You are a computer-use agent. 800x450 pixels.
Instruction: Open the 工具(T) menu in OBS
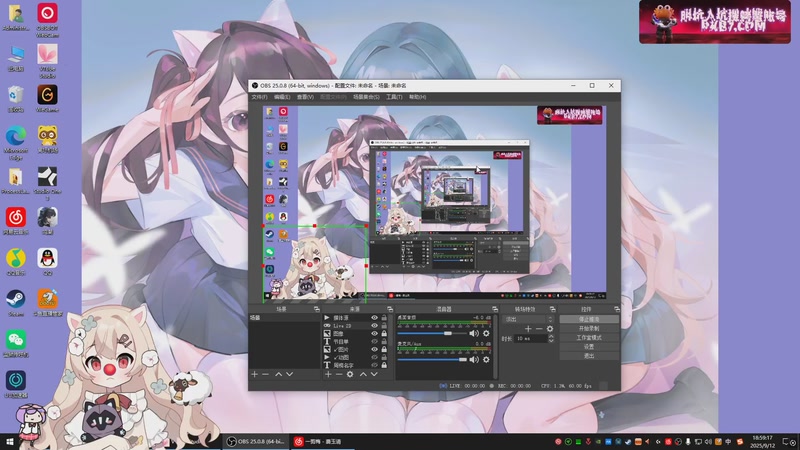click(394, 97)
